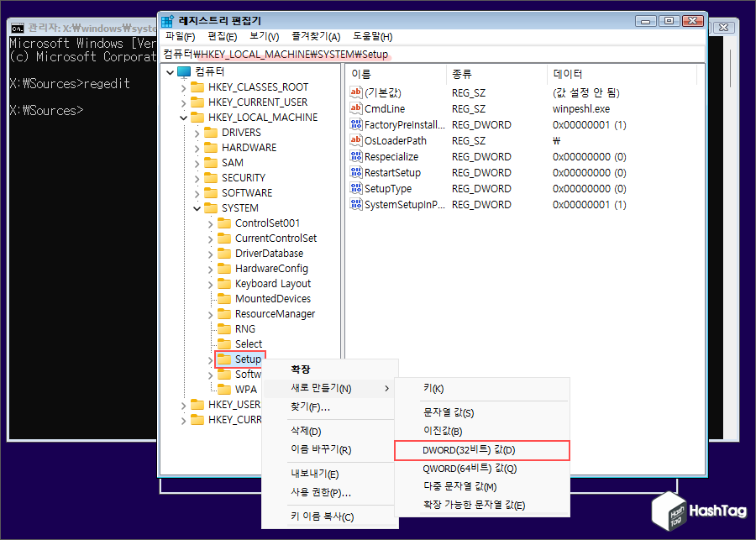Viewport: 756px width, 540px height.
Task: Click the CurrentControlSet folder icon
Action: click(224, 239)
